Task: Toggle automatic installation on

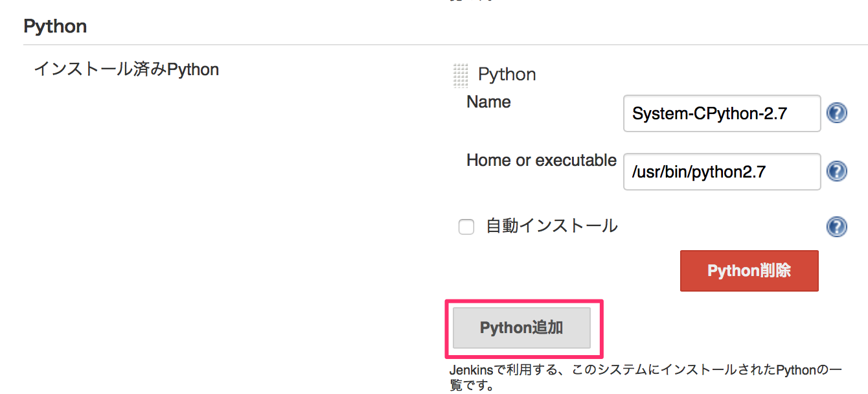Action: (466, 226)
